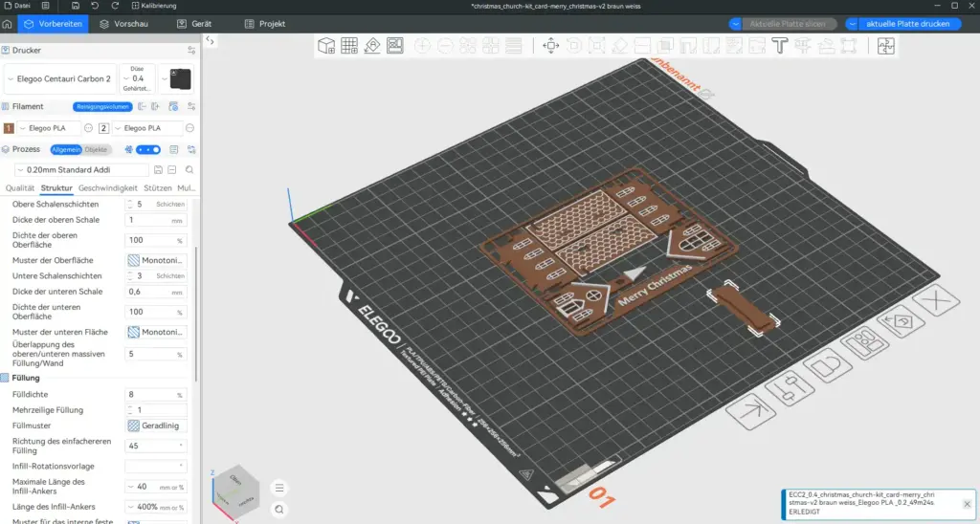Image resolution: width=980 pixels, height=524 pixels.
Task: Click the Arrange all objects icon
Action: [x=395, y=46]
